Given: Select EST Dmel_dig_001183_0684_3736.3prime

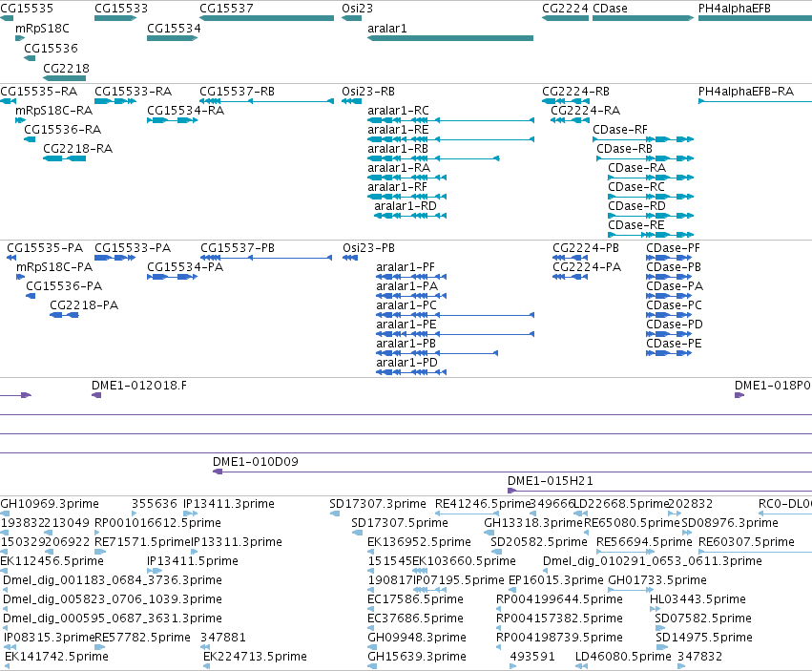Looking at the screenshot, I should (x=5, y=590).
